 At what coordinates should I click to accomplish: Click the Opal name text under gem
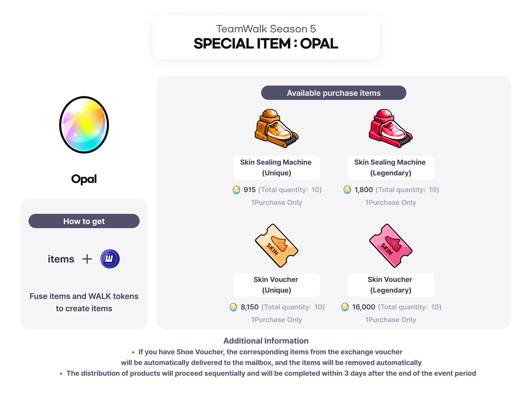click(84, 179)
